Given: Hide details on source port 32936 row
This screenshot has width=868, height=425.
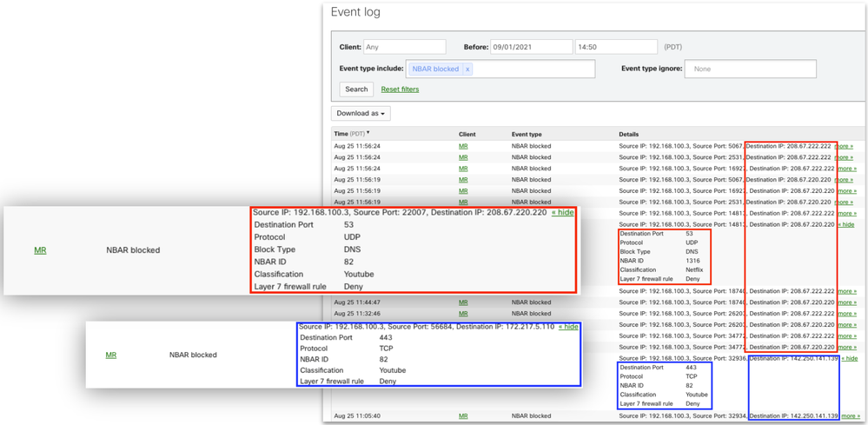Looking at the screenshot, I should click(x=849, y=358).
